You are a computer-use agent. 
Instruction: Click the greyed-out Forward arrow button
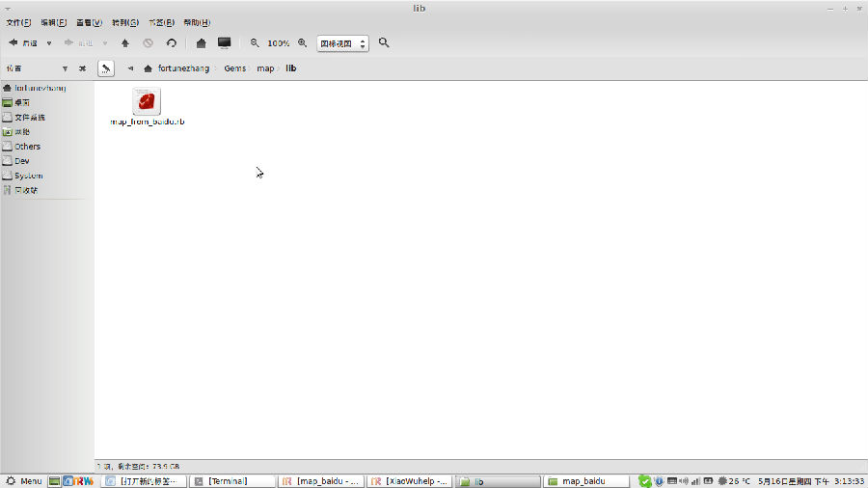(77, 42)
